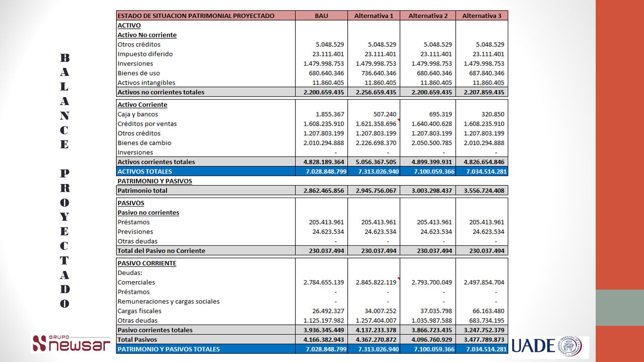Click Comerciales value 2.784.655.139
Image resolution: width=644 pixels, height=362 pixels.
(x=324, y=283)
